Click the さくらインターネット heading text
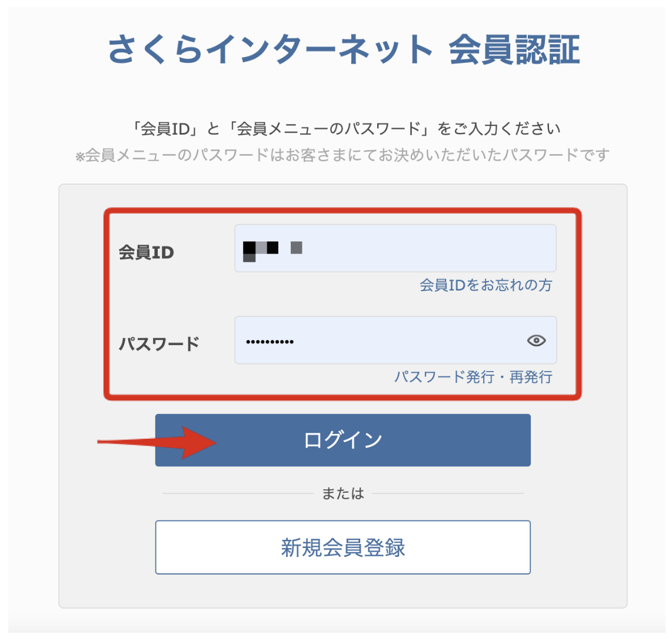This screenshot has width=672, height=641. point(271,50)
